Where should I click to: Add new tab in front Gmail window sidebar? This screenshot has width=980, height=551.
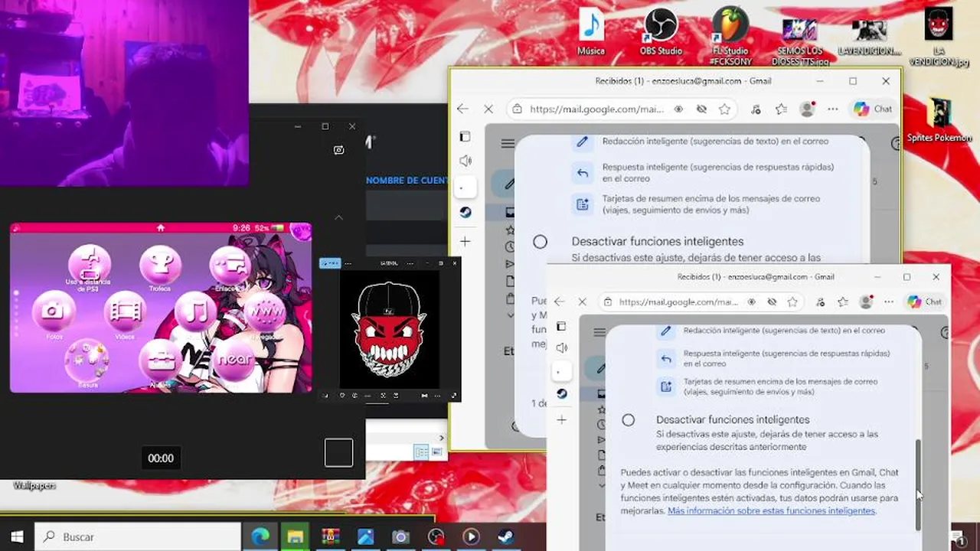click(561, 420)
